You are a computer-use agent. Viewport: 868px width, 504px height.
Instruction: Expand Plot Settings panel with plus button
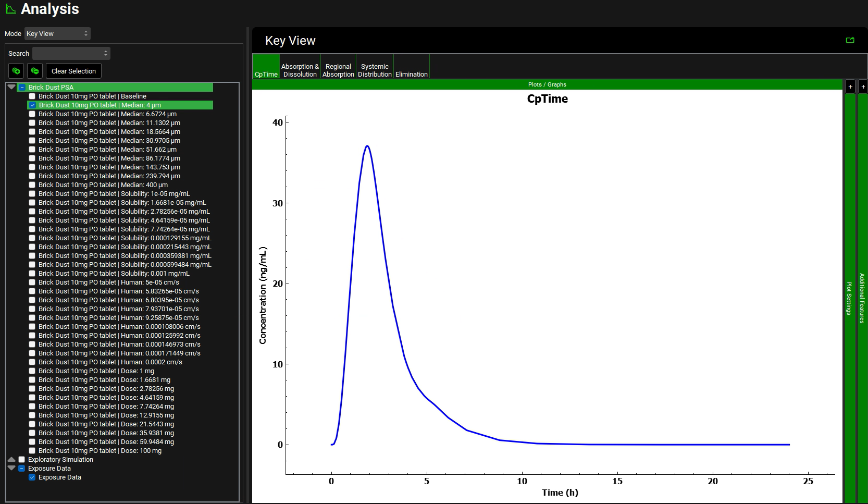pos(850,87)
